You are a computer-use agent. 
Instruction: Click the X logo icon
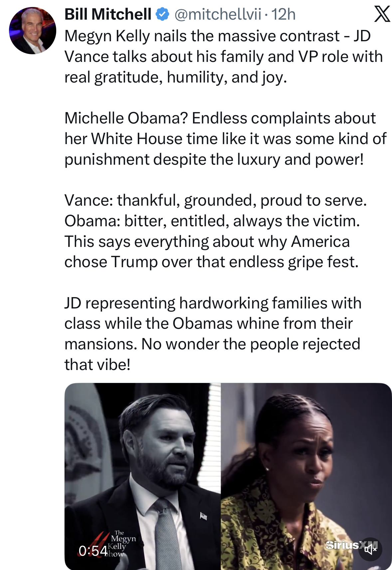pos(382,14)
